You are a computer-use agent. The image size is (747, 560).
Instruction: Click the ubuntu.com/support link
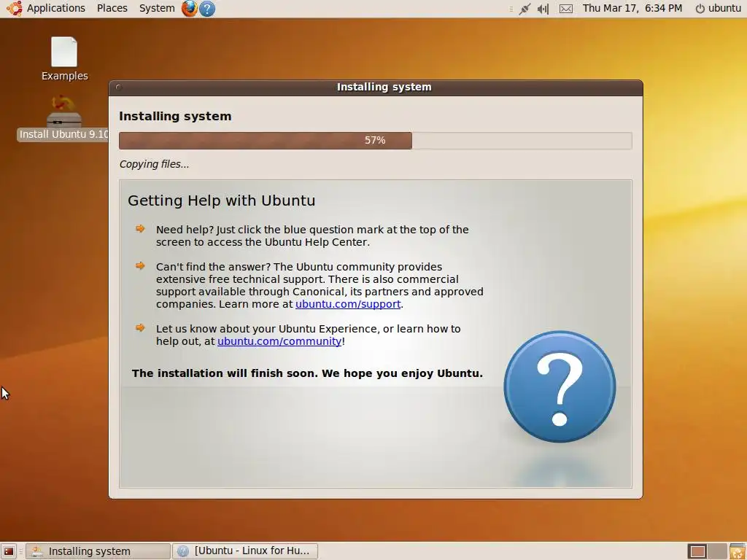tap(348, 304)
